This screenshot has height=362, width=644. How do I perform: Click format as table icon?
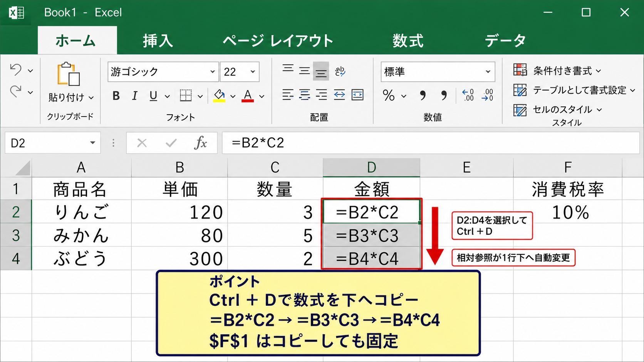click(x=520, y=90)
